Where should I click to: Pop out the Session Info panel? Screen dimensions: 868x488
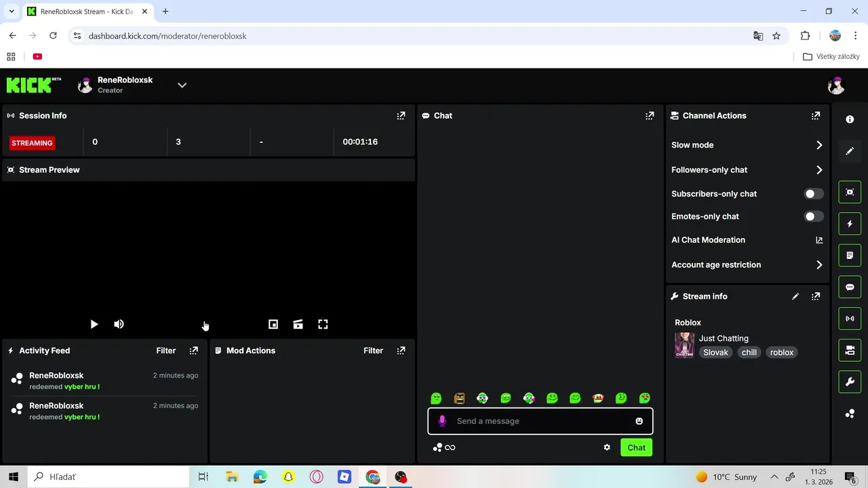401,116
